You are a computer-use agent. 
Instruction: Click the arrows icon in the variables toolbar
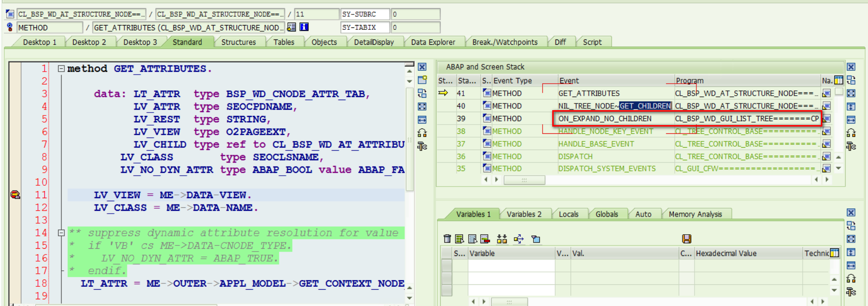[x=519, y=239]
